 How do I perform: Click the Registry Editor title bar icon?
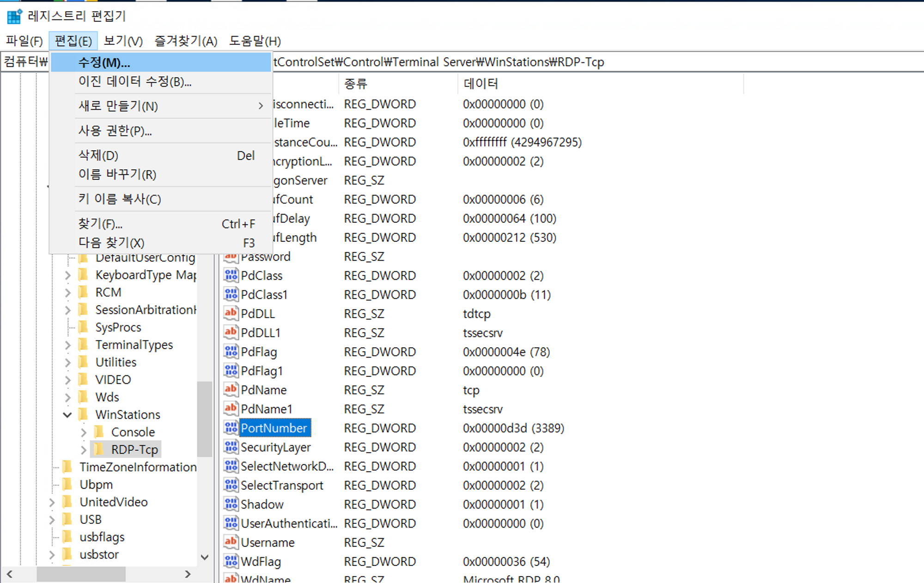tap(14, 16)
